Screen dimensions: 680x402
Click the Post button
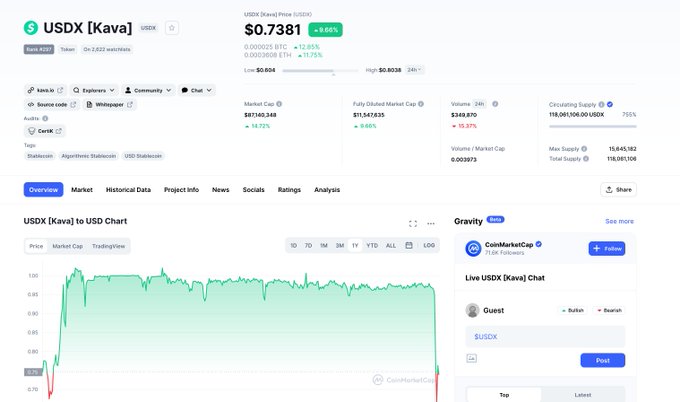pos(602,360)
